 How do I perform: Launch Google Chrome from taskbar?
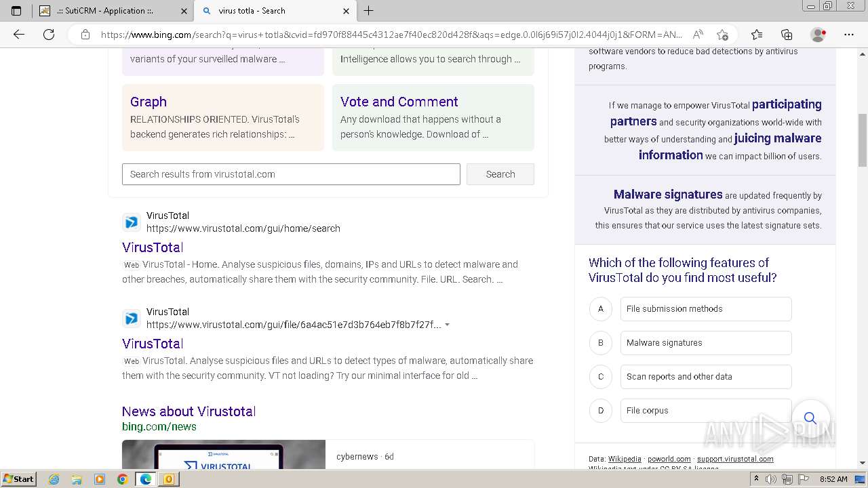pyautogui.click(x=123, y=479)
